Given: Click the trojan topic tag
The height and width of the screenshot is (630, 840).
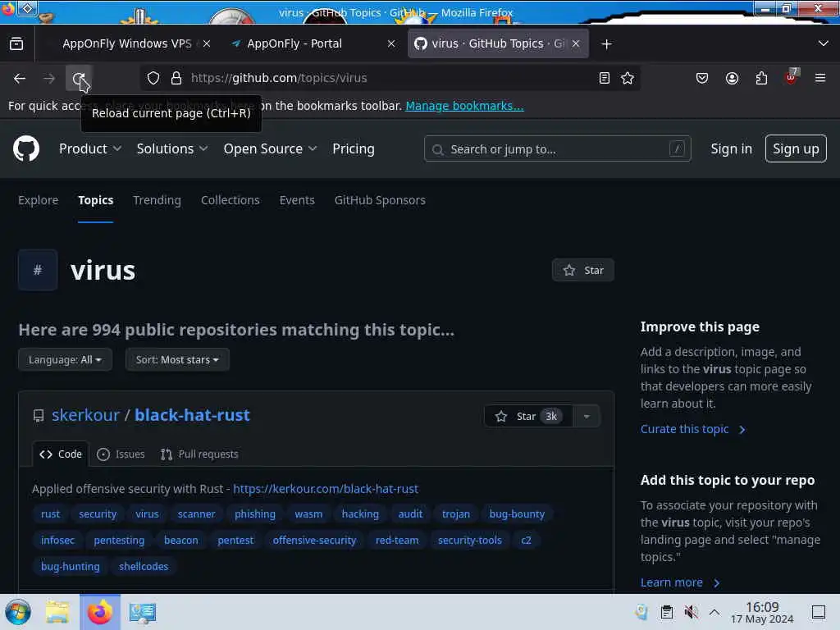Looking at the screenshot, I should tap(456, 514).
